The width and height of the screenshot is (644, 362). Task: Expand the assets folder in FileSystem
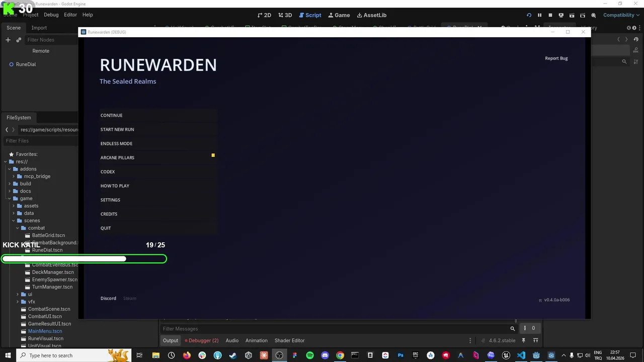tap(14, 206)
